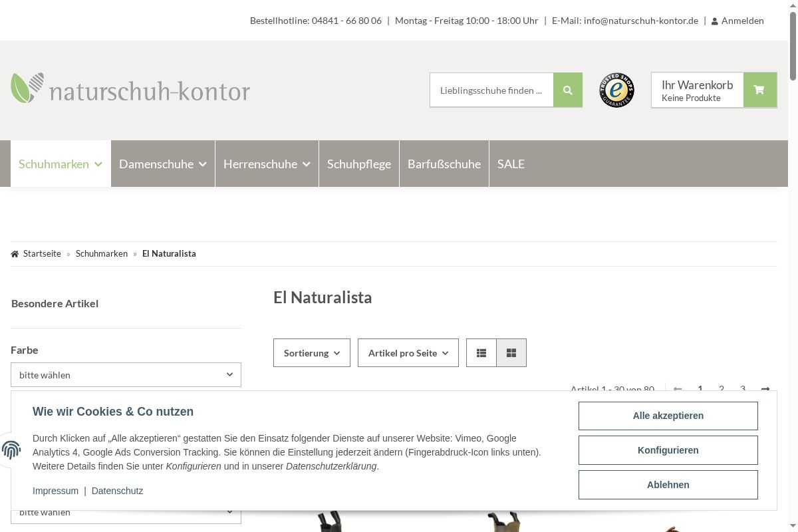Viewport: 798px width, 532px height.
Task: Click into the Lieblingsschuhe search field
Action: (x=491, y=90)
